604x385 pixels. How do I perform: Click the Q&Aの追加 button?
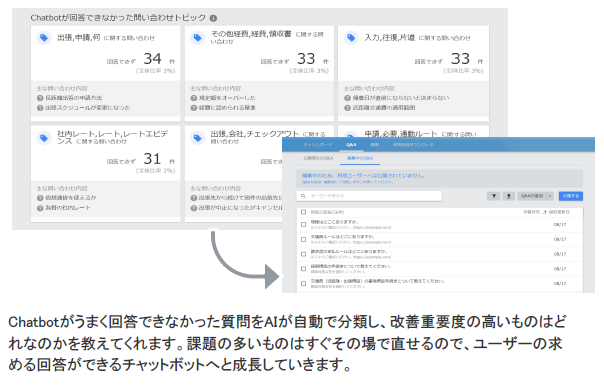(532, 196)
